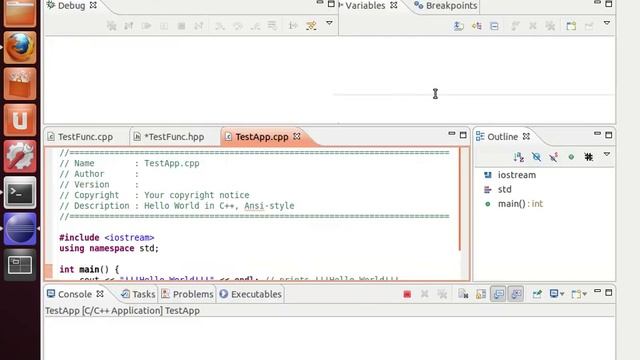This screenshot has width=640, height=360.
Task: Open Ubuntu One from the dock
Action: tap(20, 120)
